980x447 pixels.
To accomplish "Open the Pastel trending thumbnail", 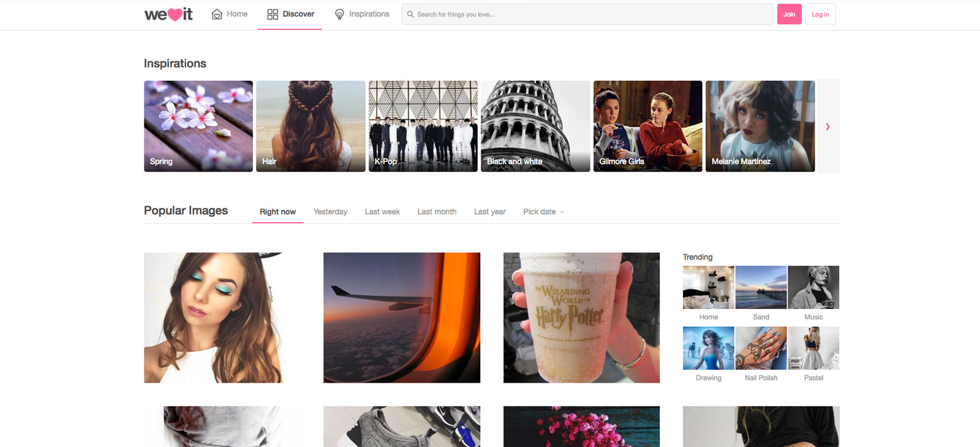I will coord(813,348).
